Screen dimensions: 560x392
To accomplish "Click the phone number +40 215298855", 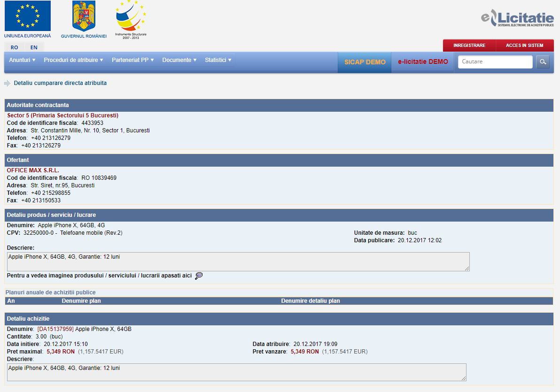I will pos(51,193).
